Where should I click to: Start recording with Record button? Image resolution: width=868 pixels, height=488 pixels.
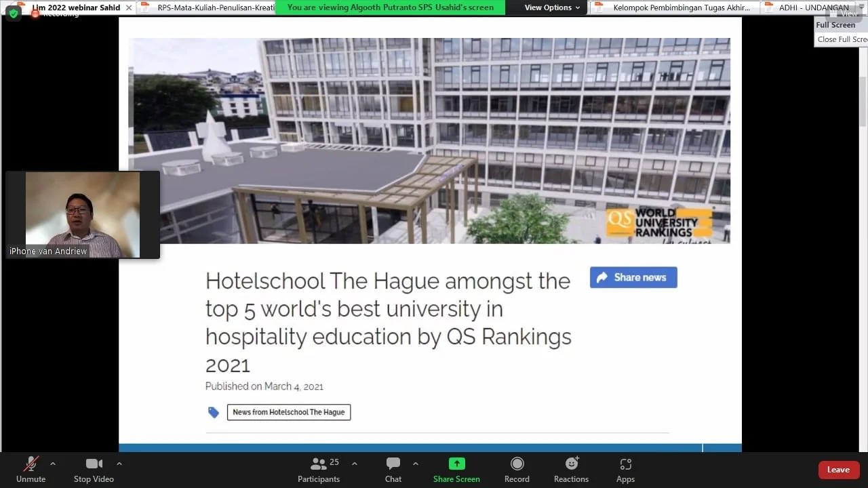point(517,470)
